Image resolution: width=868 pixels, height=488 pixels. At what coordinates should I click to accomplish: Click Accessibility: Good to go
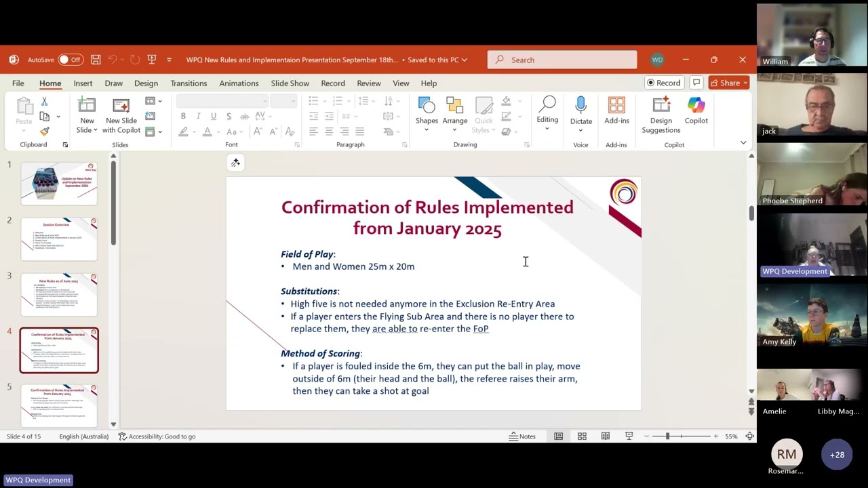click(x=157, y=436)
